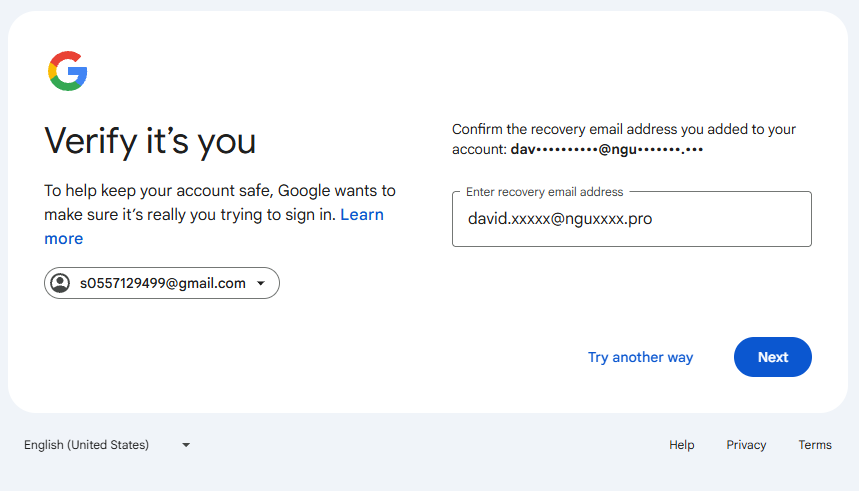859x491 pixels.
Task: Open the English (United States) language selector
Action: 107,444
